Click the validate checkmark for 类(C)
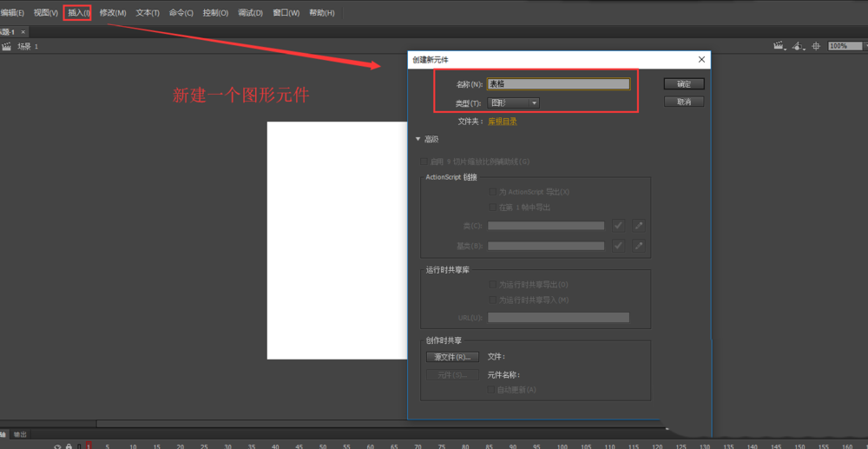 pyautogui.click(x=618, y=226)
